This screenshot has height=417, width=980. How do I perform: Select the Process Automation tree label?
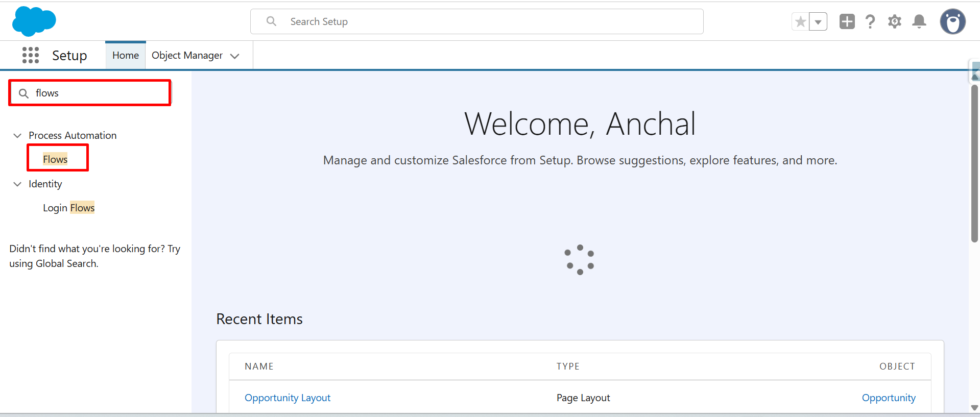[73, 135]
